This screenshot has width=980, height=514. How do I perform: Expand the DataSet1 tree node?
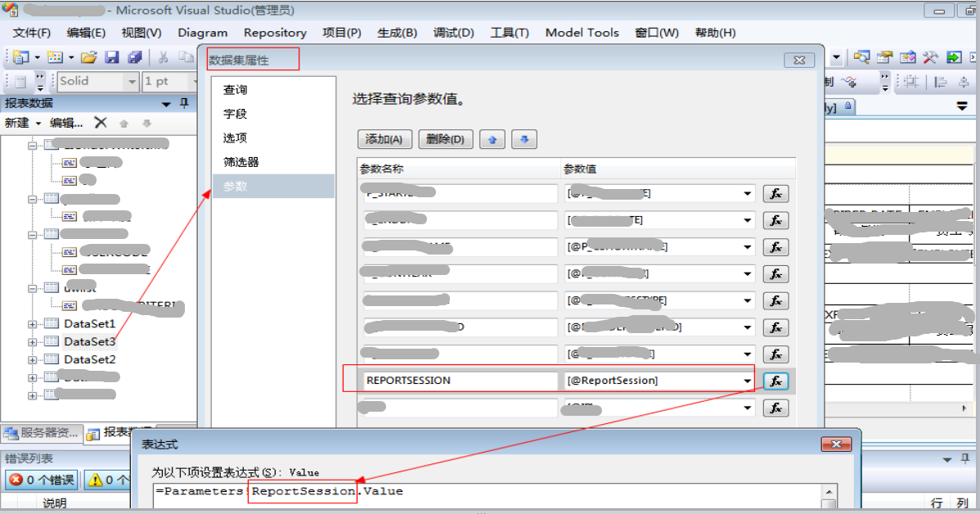(x=33, y=325)
